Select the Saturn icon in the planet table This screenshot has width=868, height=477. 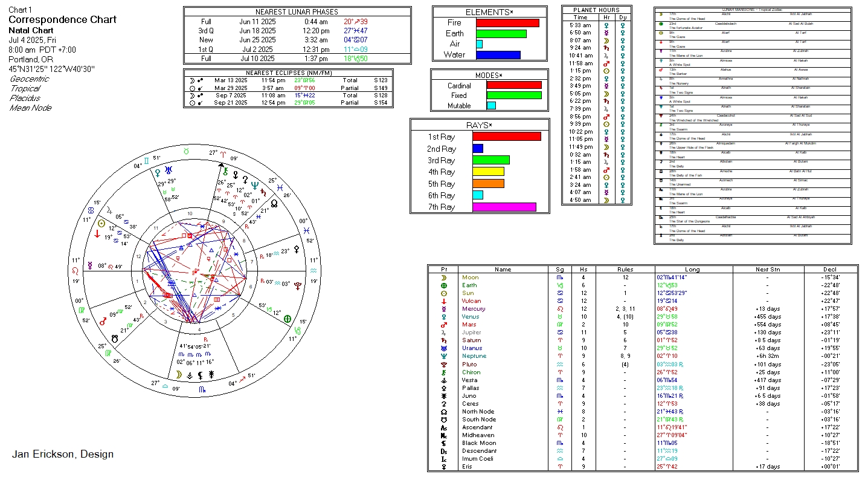(x=444, y=340)
